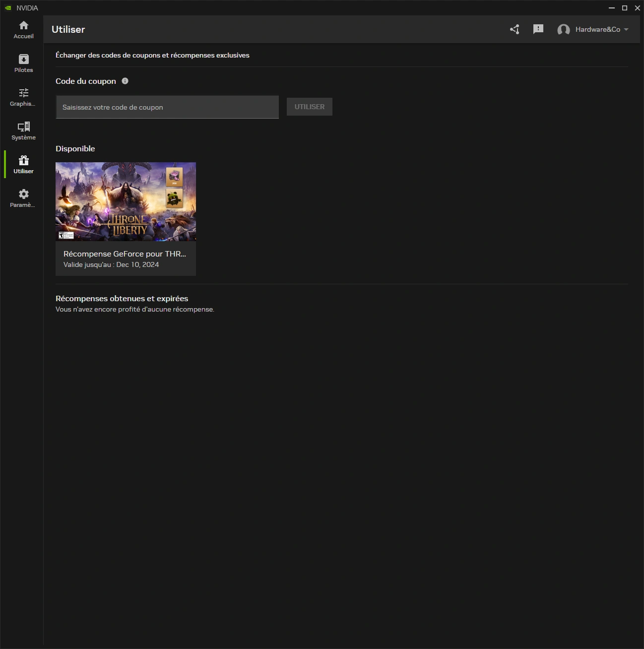Click the Code du coupon label
The image size is (644, 649).
pyautogui.click(x=86, y=81)
